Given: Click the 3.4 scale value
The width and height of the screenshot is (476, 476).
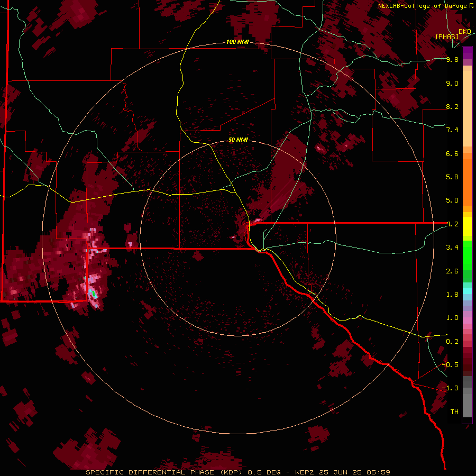Looking at the screenshot, I should 452,248.
